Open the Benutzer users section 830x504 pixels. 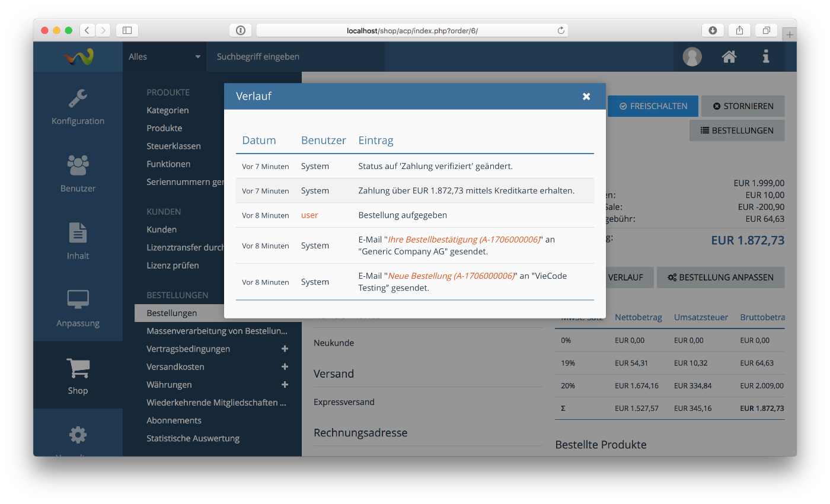pos(78,174)
